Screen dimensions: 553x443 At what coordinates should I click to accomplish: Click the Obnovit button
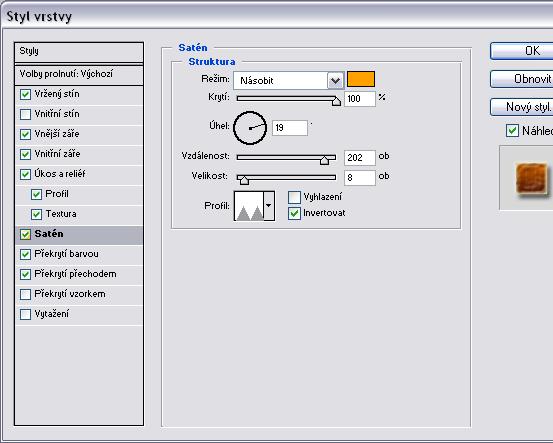pos(521,79)
